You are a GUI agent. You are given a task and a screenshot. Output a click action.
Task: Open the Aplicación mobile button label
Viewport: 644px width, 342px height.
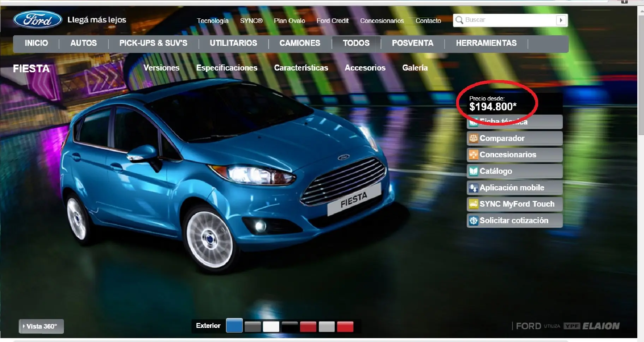pyautogui.click(x=512, y=188)
